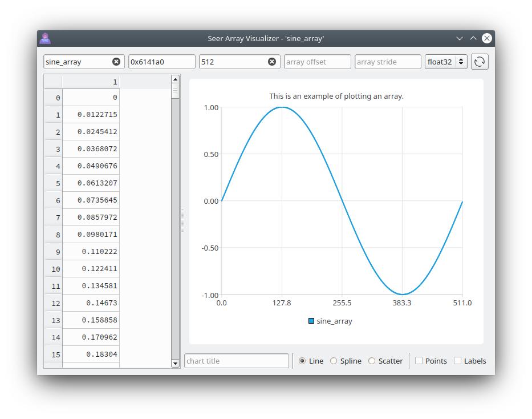Click the table vertical scrollbar handle

pyautogui.click(x=175, y=91)
